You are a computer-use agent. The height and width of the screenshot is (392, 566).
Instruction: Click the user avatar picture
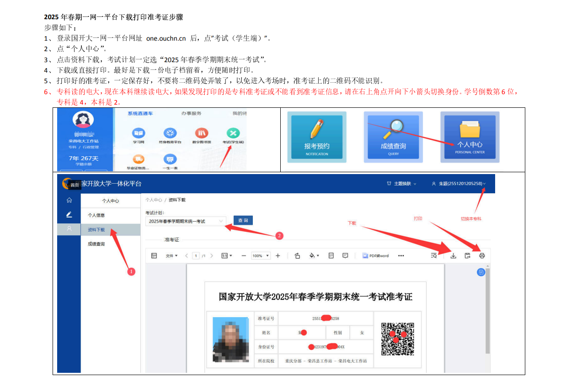(83, 120)
